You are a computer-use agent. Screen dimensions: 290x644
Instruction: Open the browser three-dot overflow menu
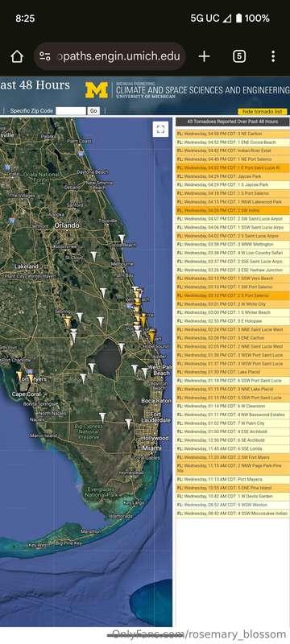[273, 56]
